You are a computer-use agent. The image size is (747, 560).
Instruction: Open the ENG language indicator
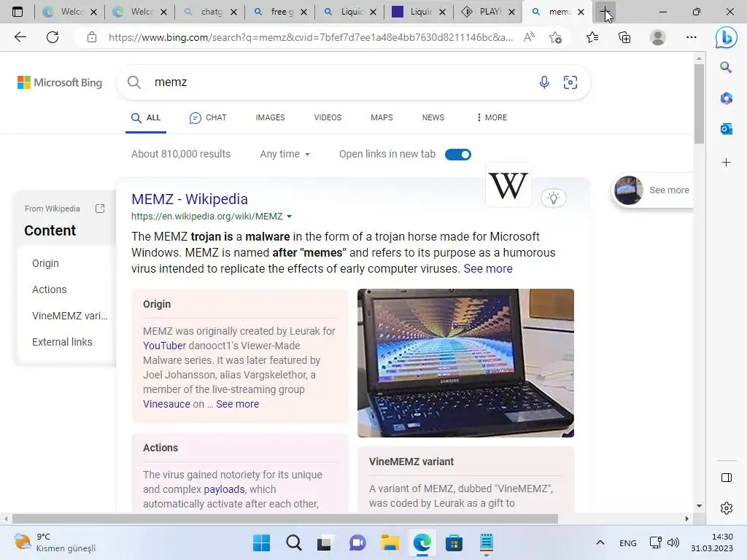click(x=627, y=542)
